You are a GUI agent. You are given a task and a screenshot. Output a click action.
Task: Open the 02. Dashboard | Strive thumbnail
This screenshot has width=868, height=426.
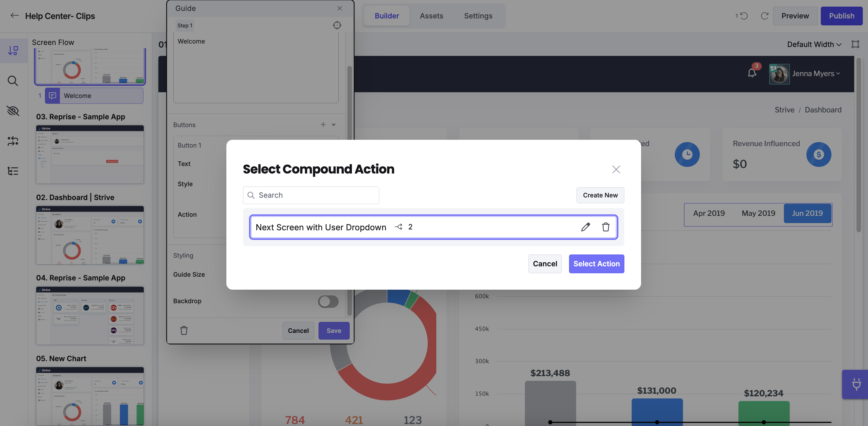pyautogui.click(x=90, y=235)
